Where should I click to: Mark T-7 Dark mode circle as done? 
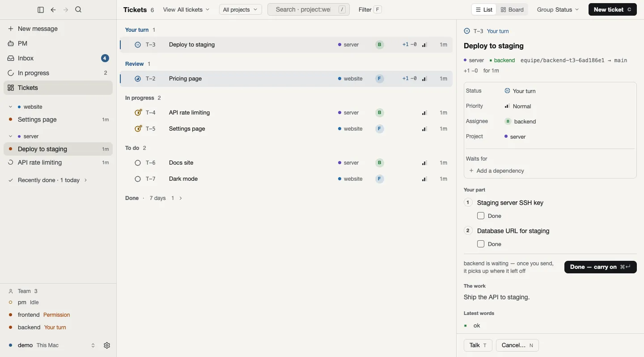point(138,179)
